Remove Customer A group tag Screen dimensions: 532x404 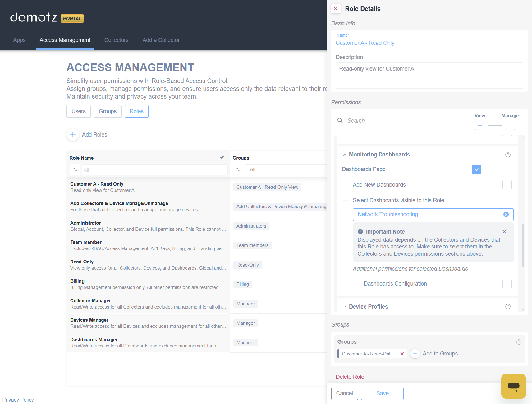click(402, 354)
